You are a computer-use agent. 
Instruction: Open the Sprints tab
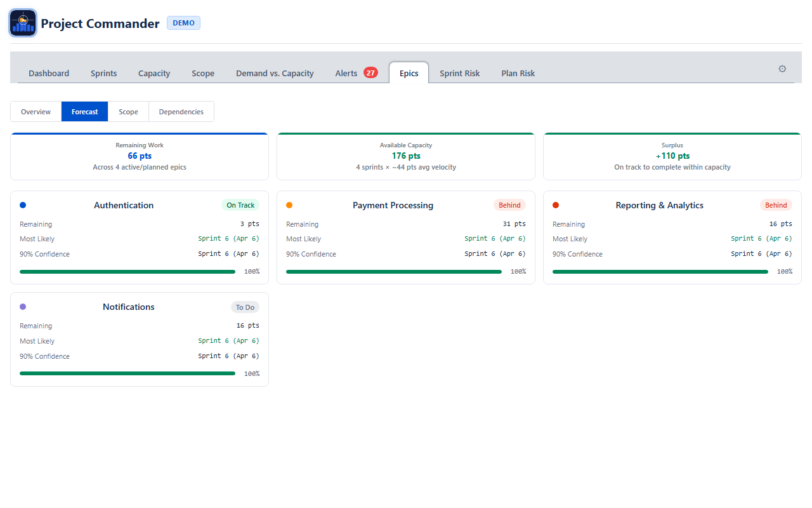click(x=103, y=73)
